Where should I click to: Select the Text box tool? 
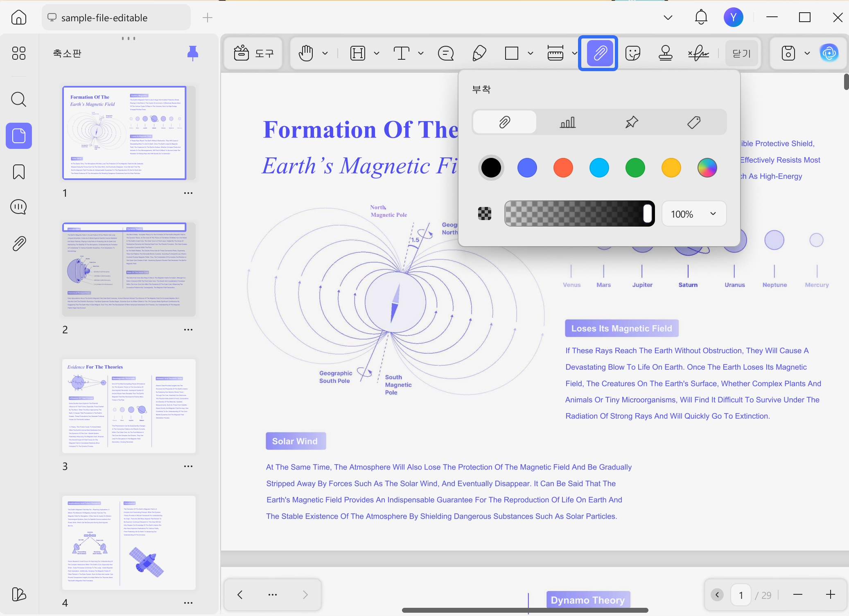(x=402, y=53)
